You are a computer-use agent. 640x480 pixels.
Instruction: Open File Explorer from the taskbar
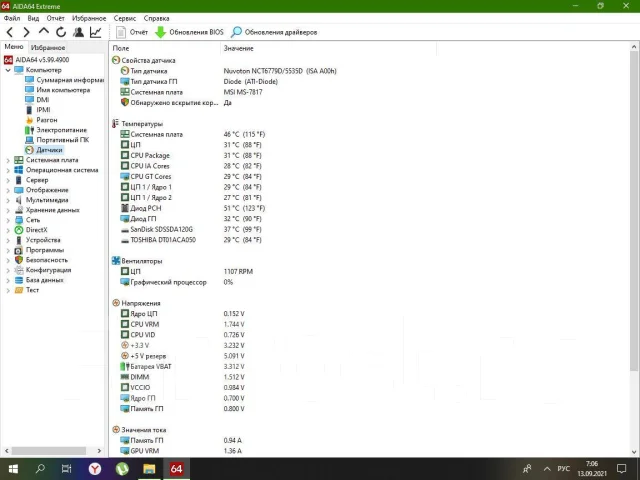click(149, 469)
